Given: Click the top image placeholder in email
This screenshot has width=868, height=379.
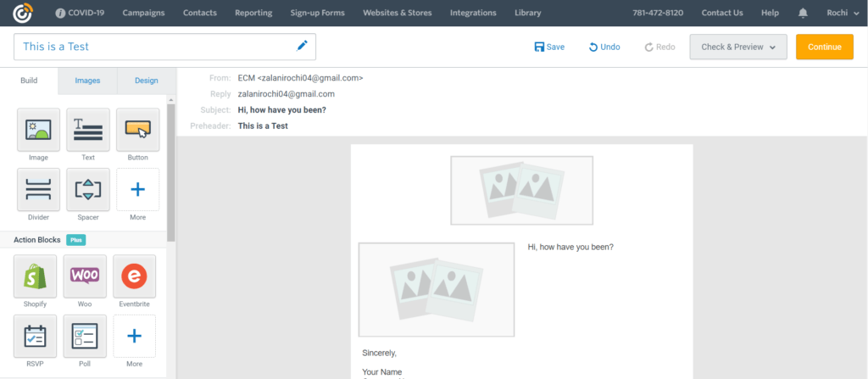Looking at the screenshot, I should 521,190.
